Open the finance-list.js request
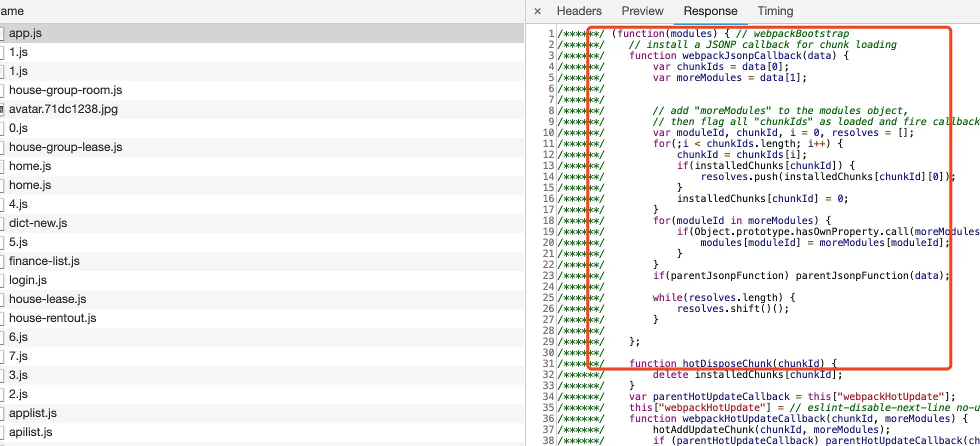980x446 pixels. point(262,261)
